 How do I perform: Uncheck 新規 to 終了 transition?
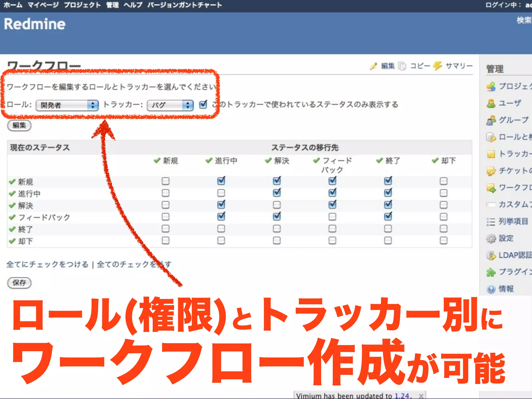388,181
